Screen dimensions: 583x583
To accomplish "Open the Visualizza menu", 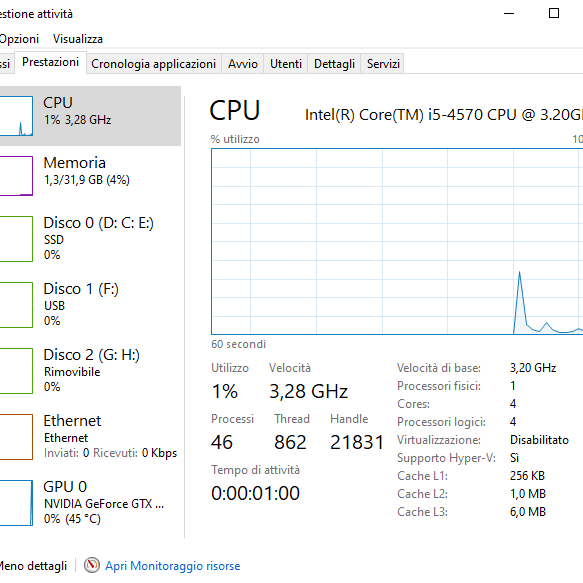I will 78,39.
